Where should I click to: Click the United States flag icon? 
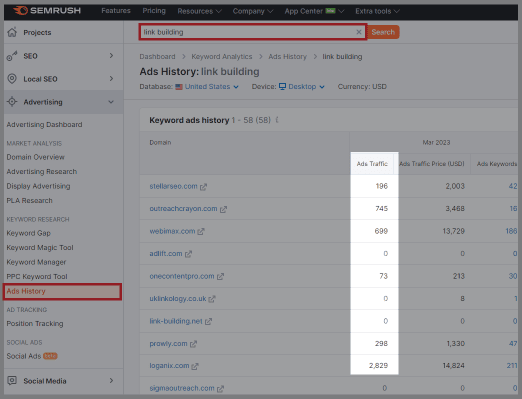179,87
